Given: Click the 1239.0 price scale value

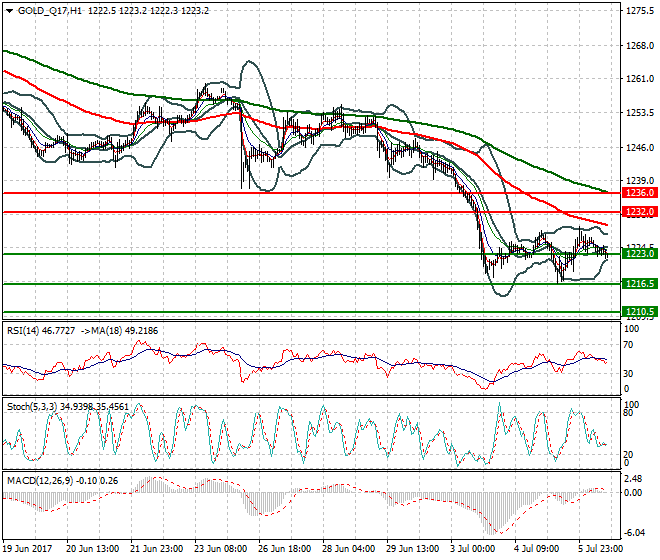Looking at the screenshot, I should click(x=640, y=181).
